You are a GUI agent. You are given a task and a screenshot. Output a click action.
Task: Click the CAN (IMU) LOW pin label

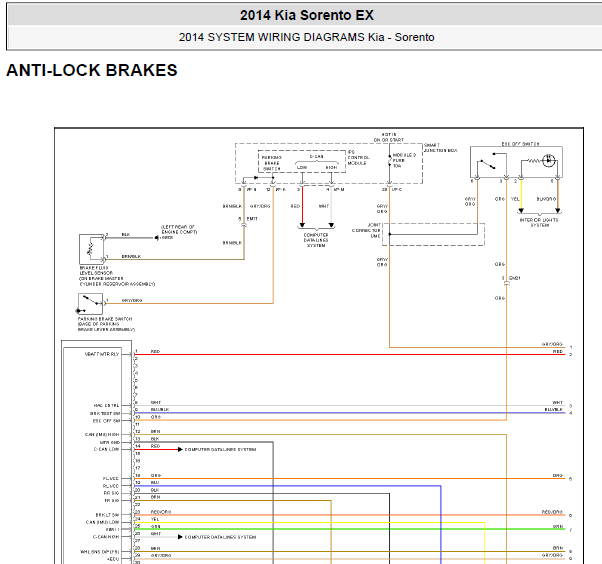[x=103, y=522]
